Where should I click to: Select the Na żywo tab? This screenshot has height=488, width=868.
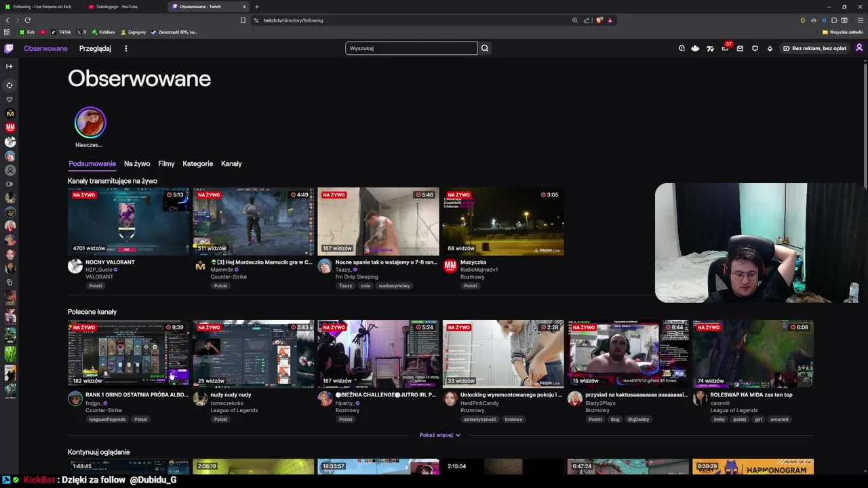[137, 163]
